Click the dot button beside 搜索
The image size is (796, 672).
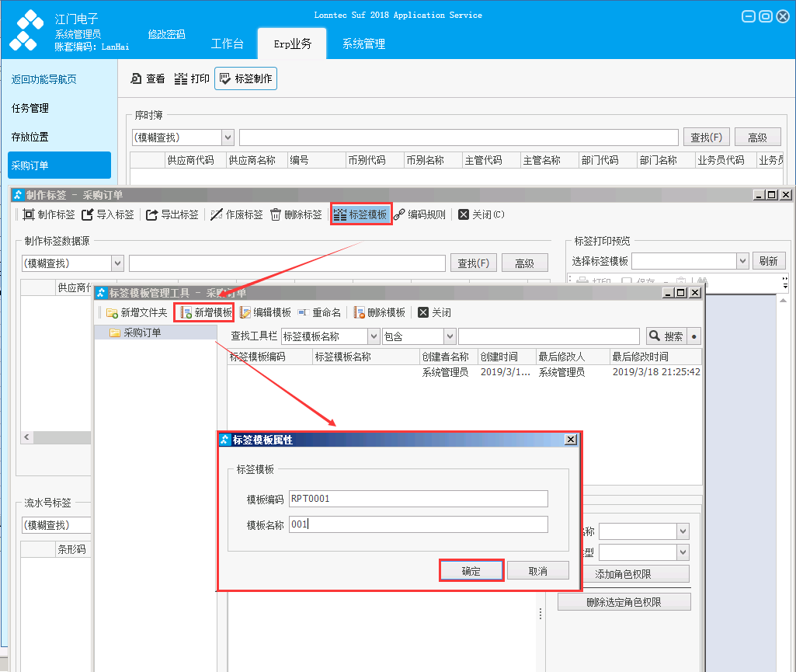coord(694,336)
